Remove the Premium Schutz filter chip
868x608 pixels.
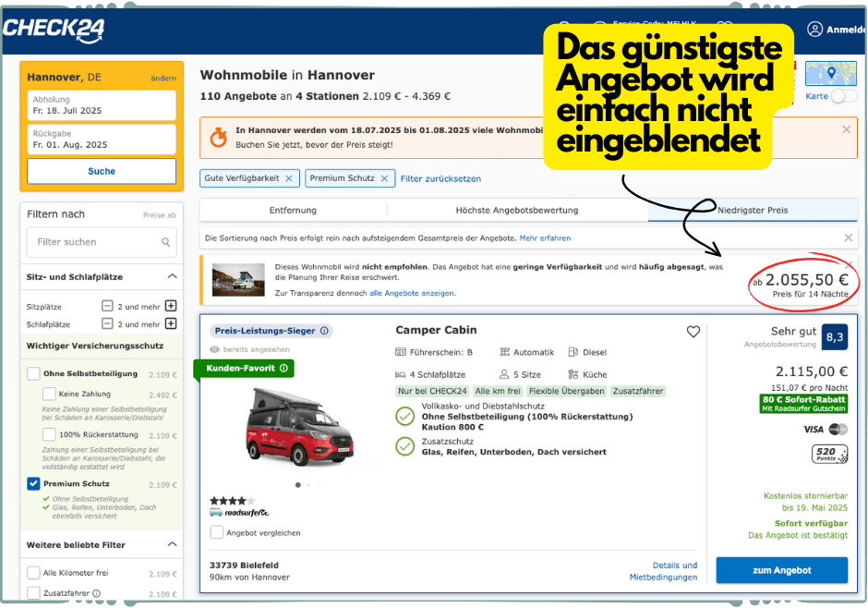pos(384,178)
